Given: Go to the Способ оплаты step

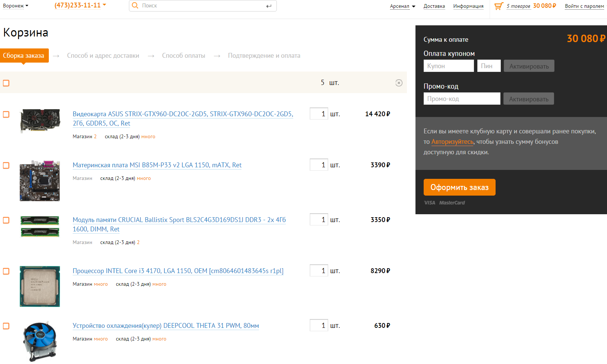Looking at the screenshot, I should pyautogui.click(x=184, y=56).
